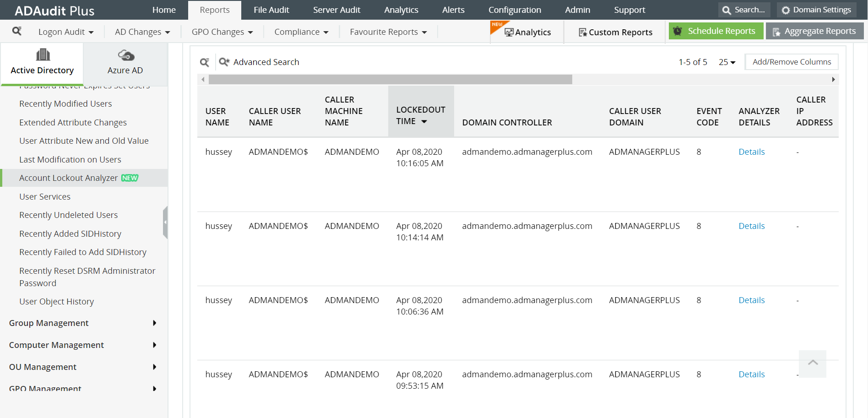Open the Logon Audit dropdown
The image size is (868, 418).
[x=65, y=32]
